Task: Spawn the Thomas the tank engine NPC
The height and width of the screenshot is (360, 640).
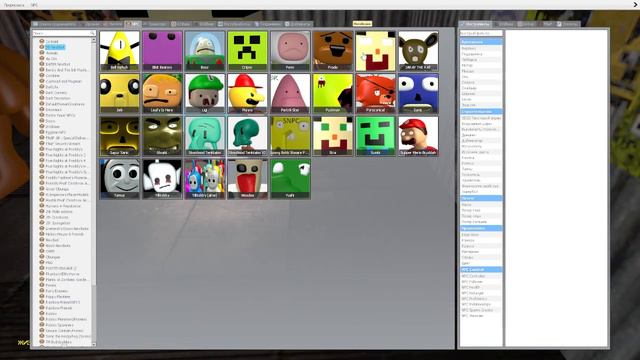Action: 120,179
